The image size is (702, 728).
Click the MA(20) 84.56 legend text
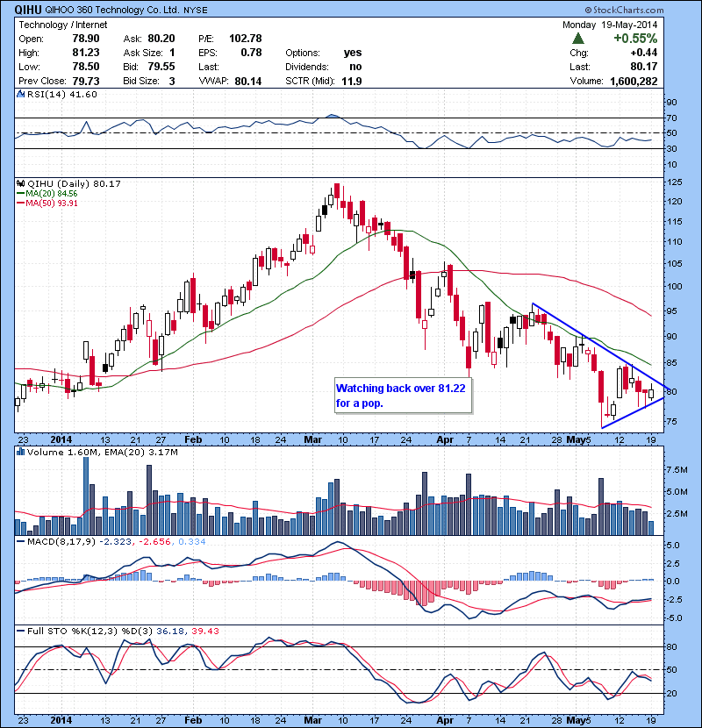(52, 194)
